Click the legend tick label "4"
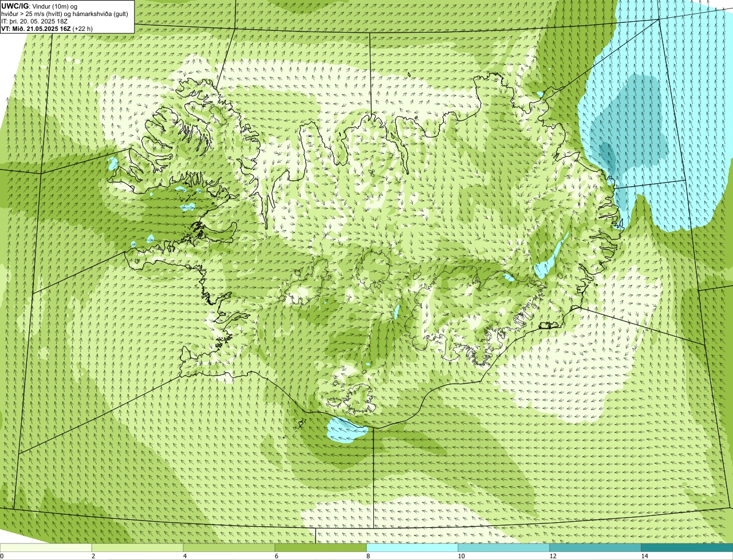The width and height of the screenshot is (733, 560). tap(184, 556)
